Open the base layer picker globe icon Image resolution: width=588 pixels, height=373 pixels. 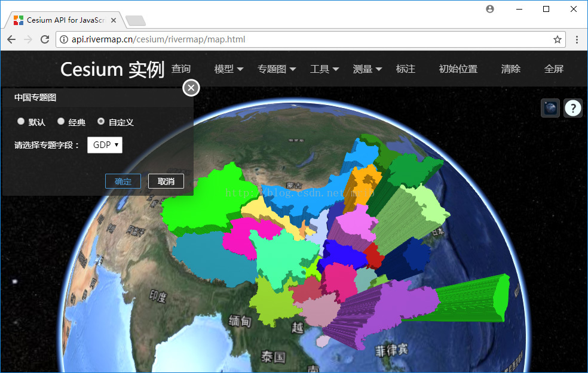(550, 108)
